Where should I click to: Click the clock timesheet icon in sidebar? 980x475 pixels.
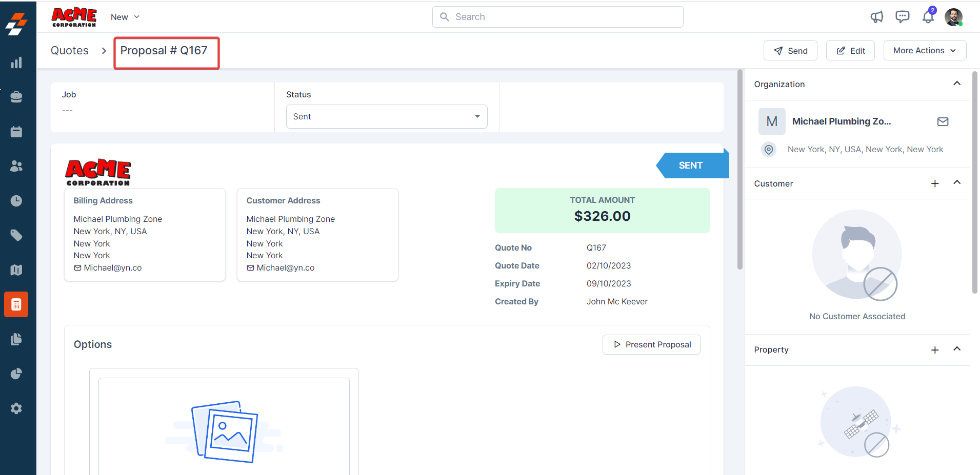click(16, 201)
